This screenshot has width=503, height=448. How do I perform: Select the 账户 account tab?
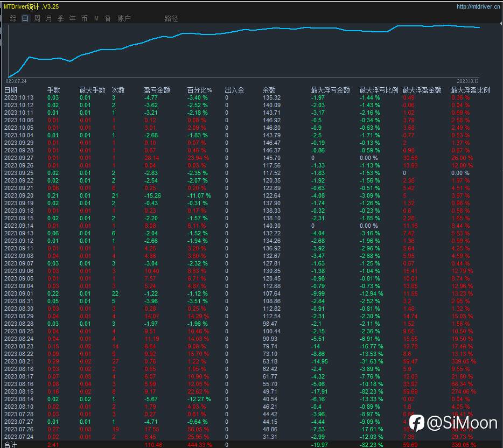coord(124,18)
